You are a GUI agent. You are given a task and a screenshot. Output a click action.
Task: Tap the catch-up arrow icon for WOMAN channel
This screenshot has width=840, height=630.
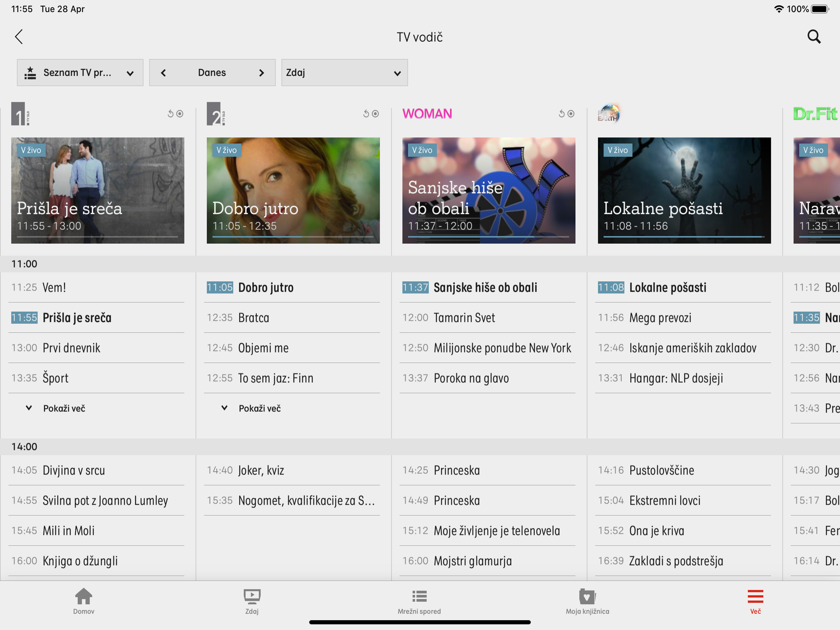click(x=562, y=114)
